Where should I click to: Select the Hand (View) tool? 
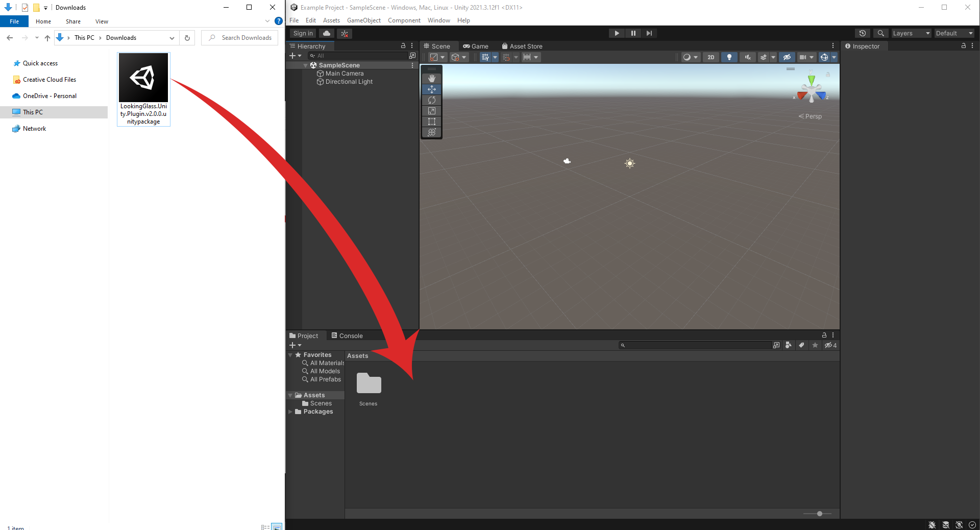tap(431, 79)
